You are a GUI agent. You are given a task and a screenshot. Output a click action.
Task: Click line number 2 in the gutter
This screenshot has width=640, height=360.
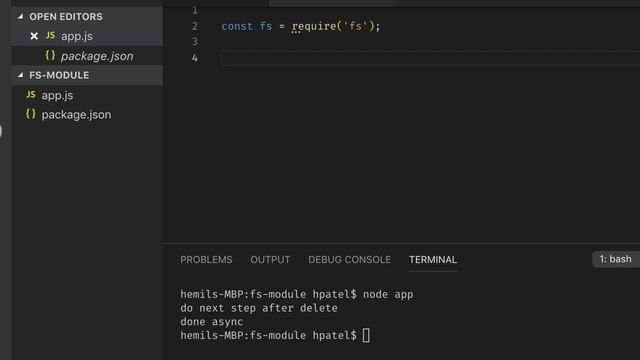pos(195,26)
